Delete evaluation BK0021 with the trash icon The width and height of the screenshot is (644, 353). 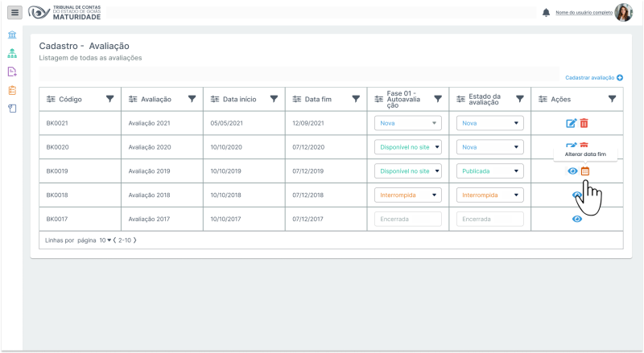584,123
